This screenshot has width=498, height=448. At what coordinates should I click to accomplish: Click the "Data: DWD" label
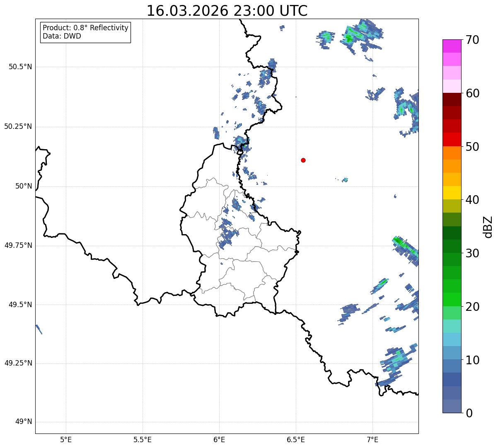tap(62, 36)
